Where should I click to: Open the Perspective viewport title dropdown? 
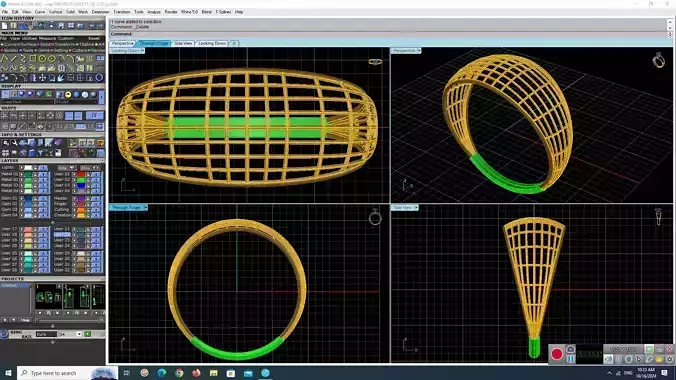pyautogui.click(x=419, y=51)
